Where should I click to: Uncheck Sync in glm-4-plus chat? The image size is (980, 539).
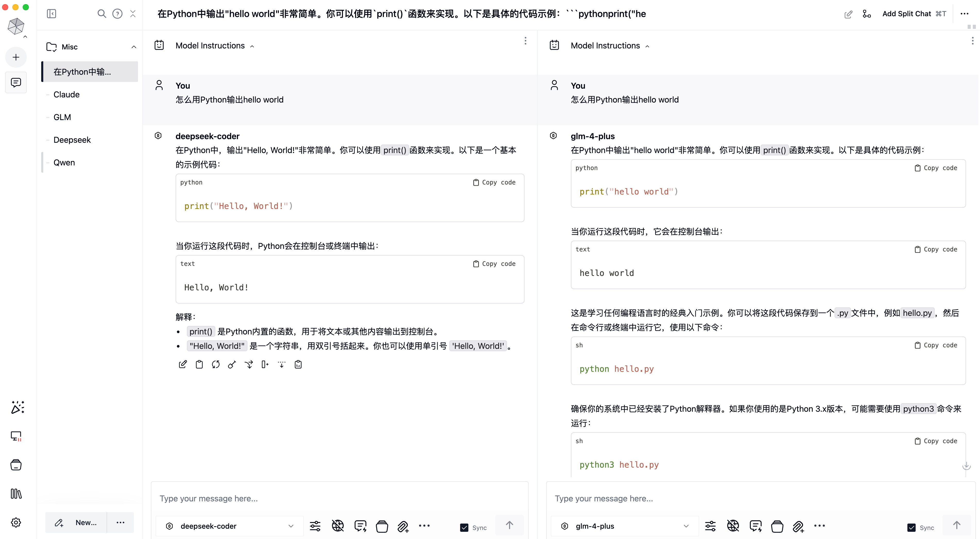[x=912, y=528]
